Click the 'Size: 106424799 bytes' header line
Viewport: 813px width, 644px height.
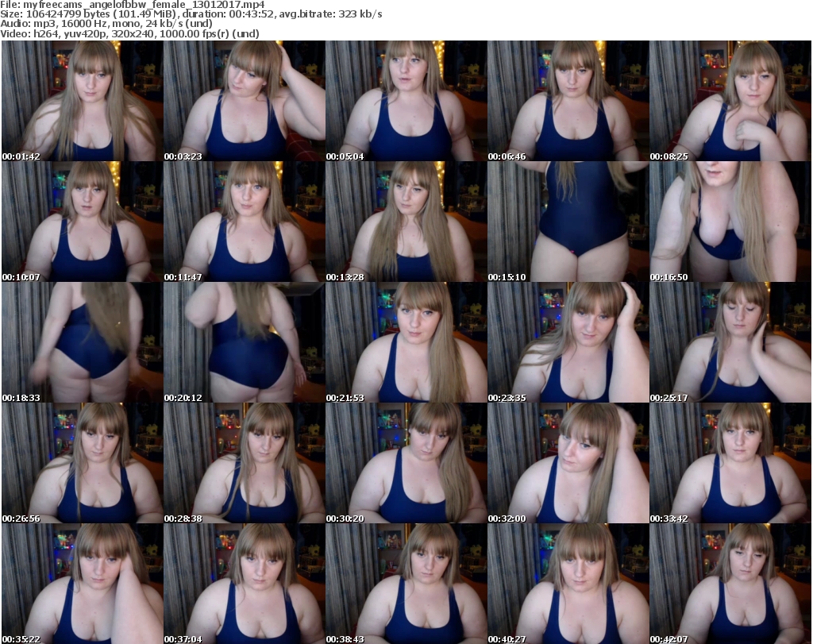191,14
